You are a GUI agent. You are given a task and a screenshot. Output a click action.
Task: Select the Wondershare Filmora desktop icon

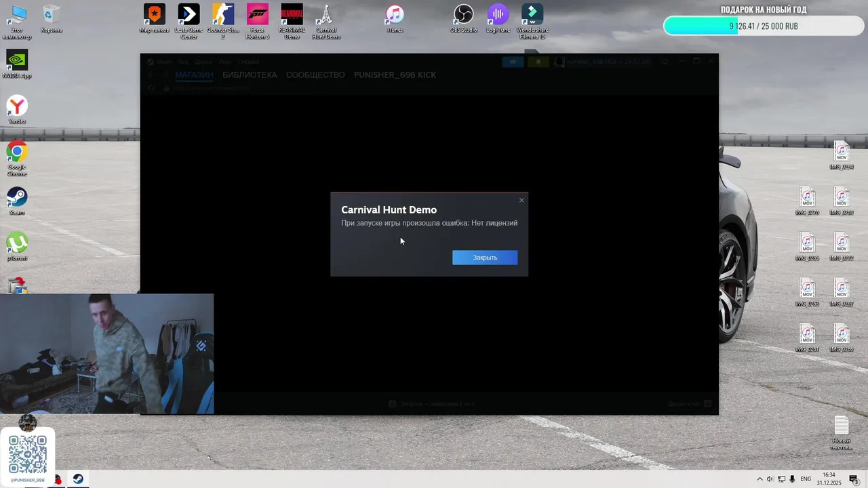pos(532,22)
